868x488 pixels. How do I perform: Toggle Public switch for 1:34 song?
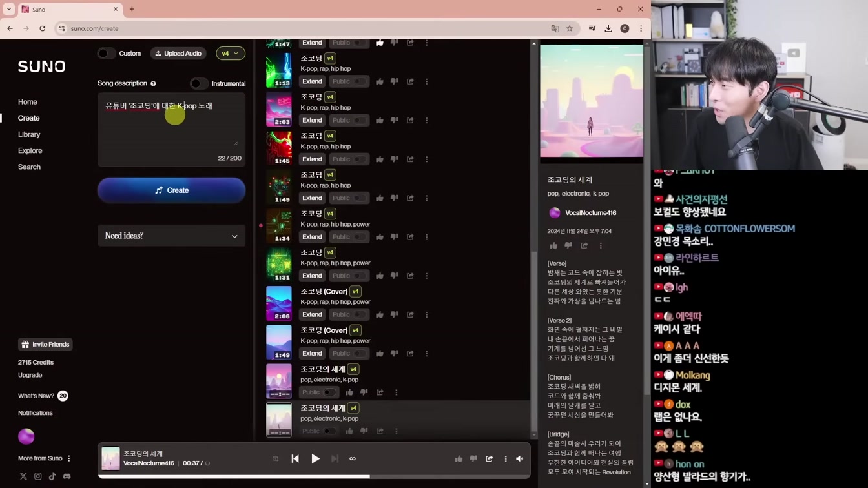pyautogui.click(x=358, y=237)
